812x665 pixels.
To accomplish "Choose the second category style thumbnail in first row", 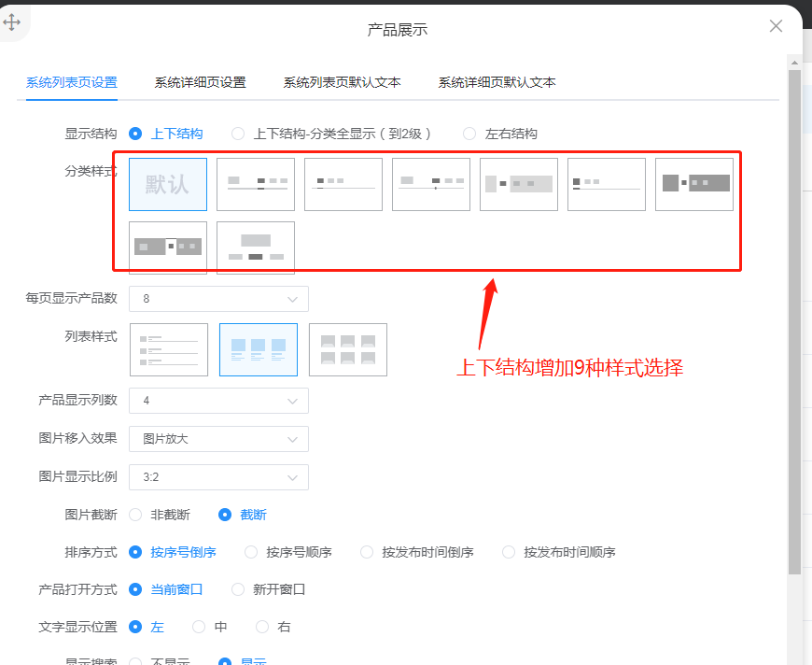I will [256, 184].
